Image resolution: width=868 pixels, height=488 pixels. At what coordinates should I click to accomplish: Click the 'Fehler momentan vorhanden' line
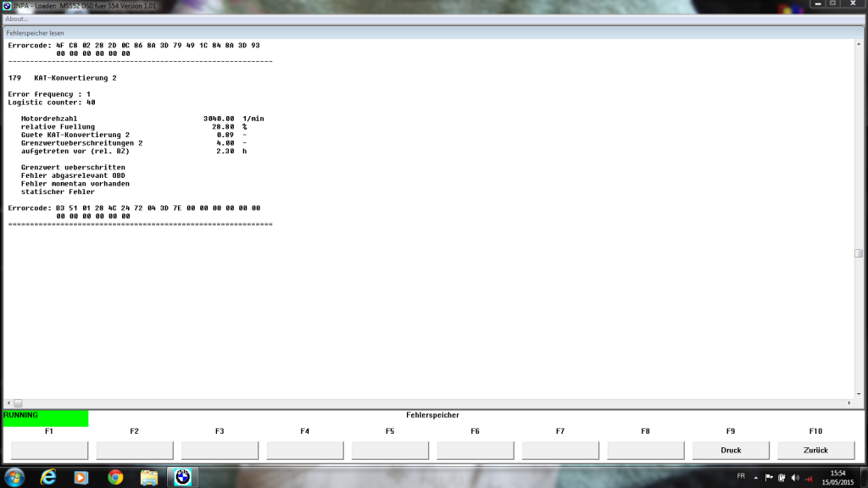click(75, 184)
